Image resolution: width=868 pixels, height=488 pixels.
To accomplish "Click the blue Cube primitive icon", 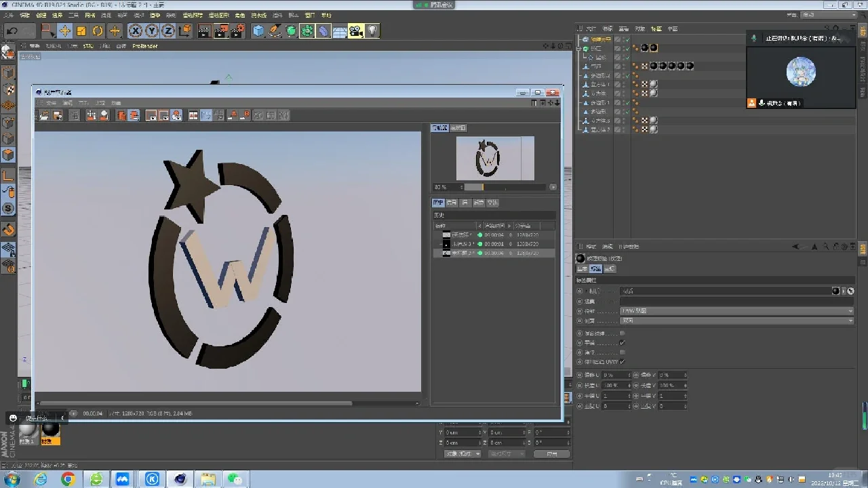I will click(258, 30).
